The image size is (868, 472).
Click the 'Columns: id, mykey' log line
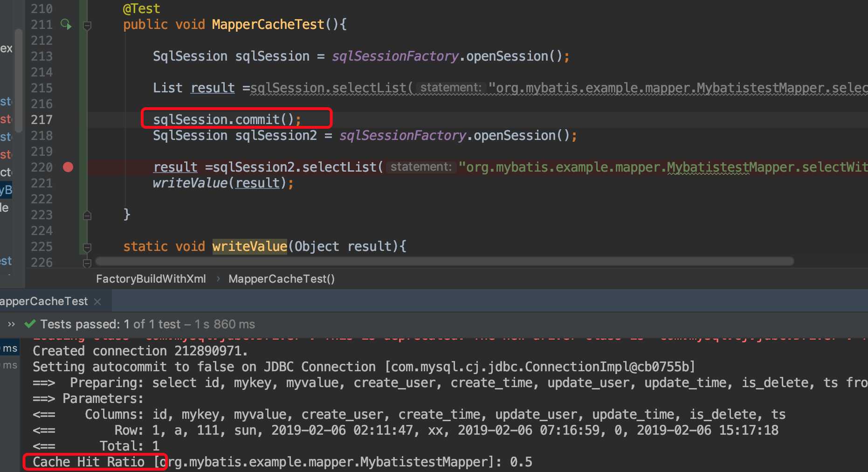tap(409, 414)
